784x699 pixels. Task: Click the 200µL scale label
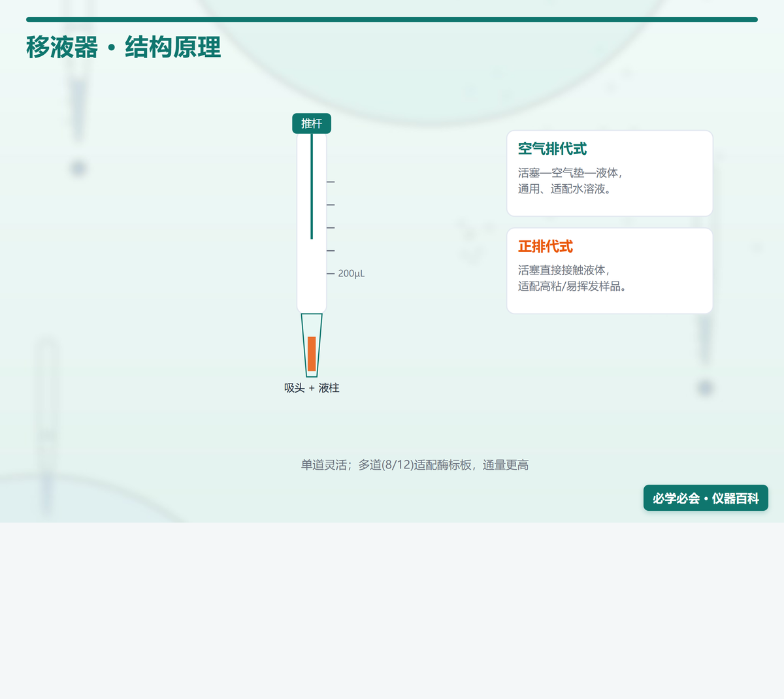(351, 274)
